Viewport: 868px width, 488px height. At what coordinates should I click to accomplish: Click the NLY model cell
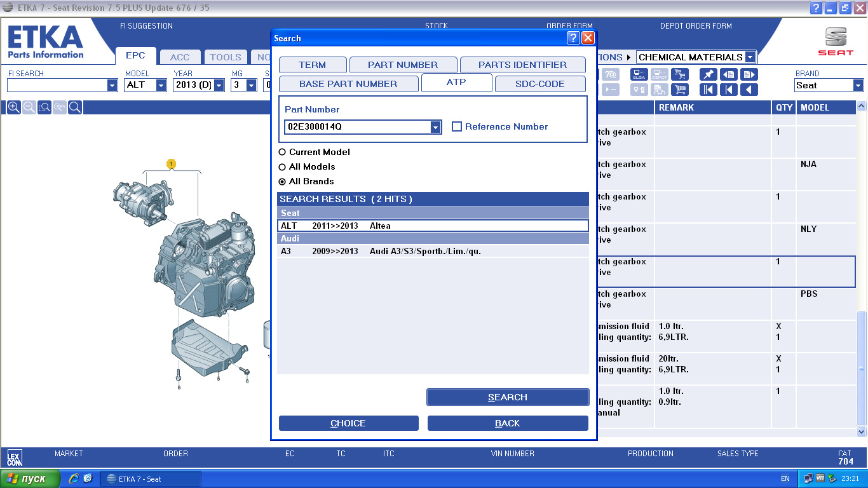[x=826, y=239]
